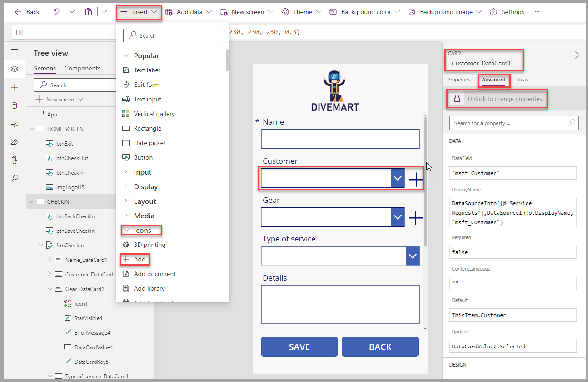The height and width of the screenshot is (382, 588).
Task: Click the Search icon in the left rail
Action: [15, 177]
